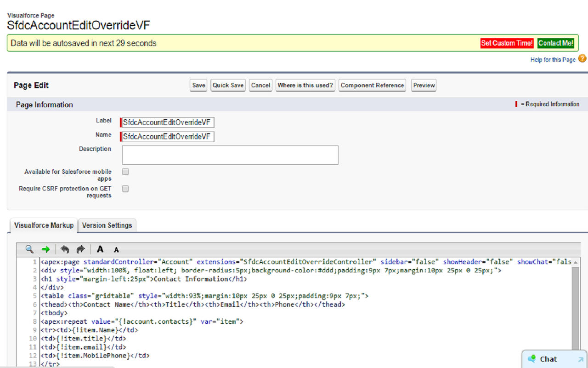
Task: Click into the Description text area
Action: point(230,155)
